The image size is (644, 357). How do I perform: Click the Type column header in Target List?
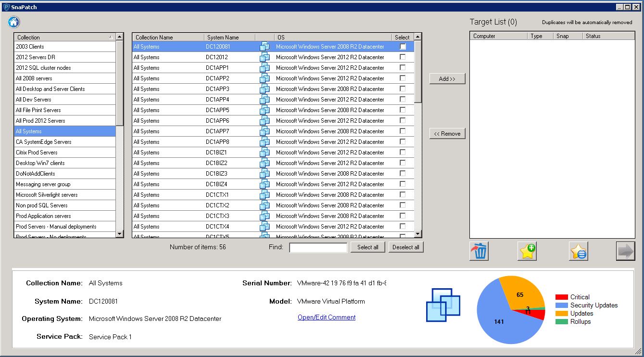tap(541, 36)
